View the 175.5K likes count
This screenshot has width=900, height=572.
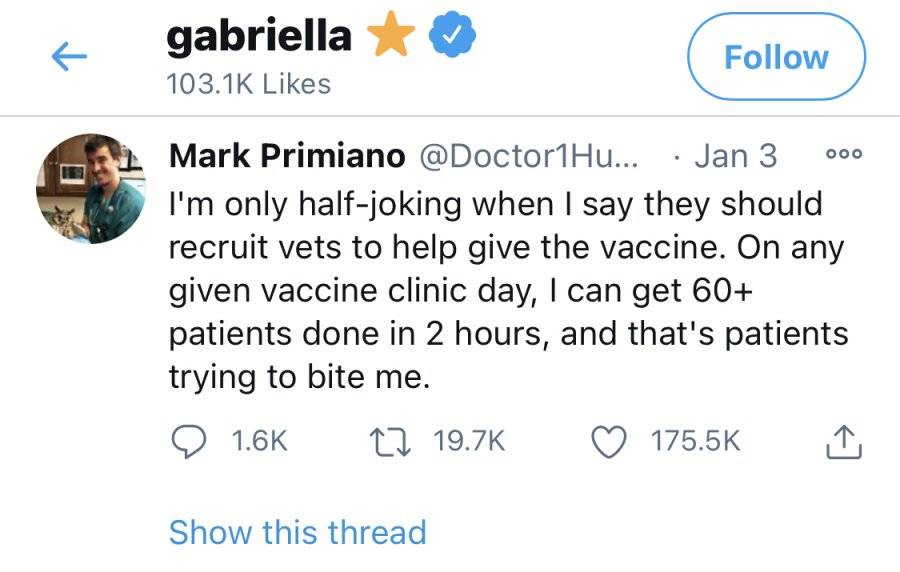(x=696, y=441)
